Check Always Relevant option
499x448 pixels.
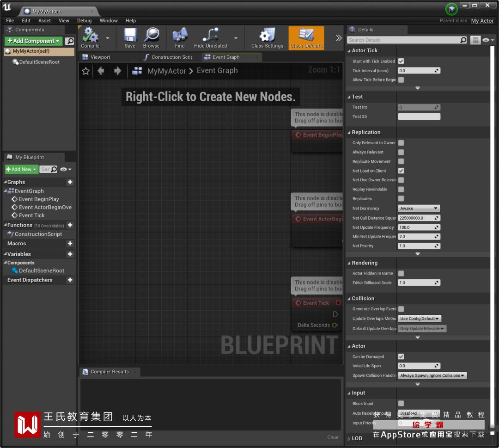(x=401, y=152)
